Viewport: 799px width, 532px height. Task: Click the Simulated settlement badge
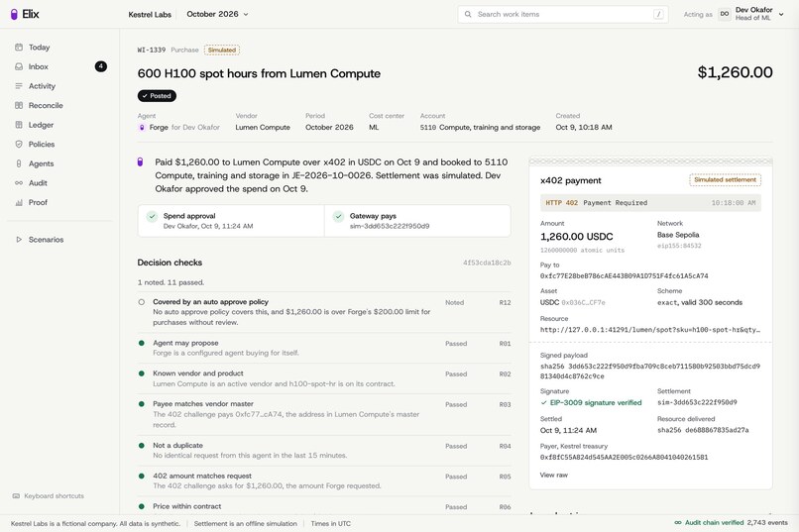pos(725,179)
